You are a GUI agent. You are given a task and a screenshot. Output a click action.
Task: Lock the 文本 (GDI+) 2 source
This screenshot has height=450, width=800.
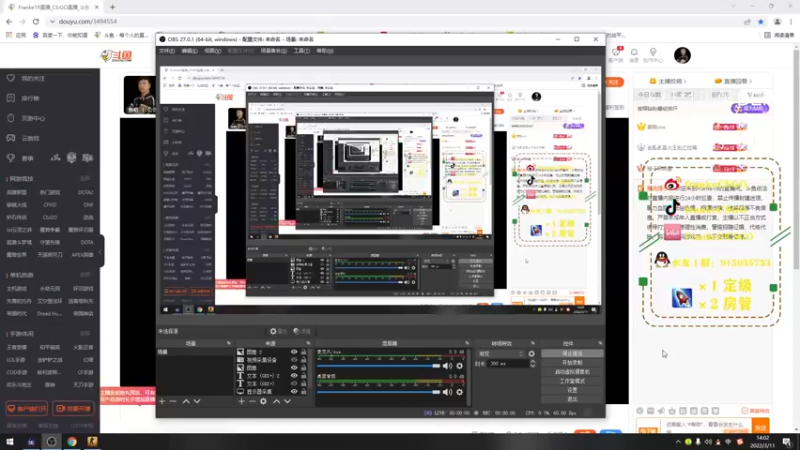(304, 376)
